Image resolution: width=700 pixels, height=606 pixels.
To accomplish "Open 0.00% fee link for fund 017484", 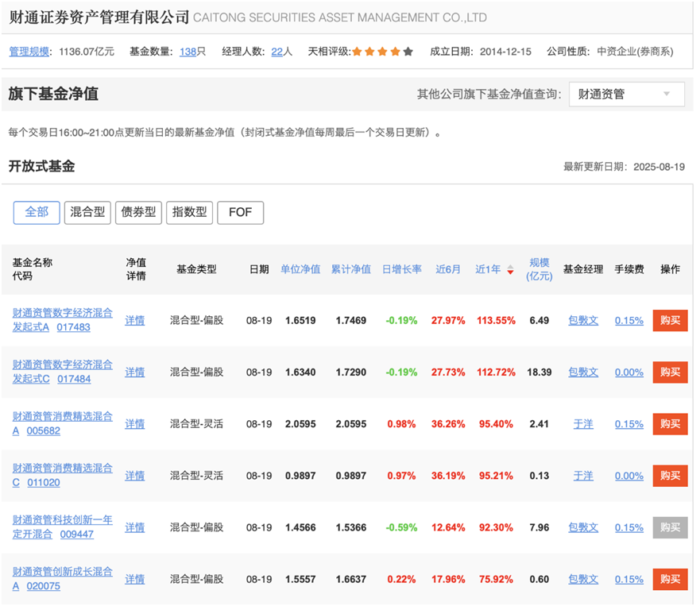I will [x=629, y=372].
